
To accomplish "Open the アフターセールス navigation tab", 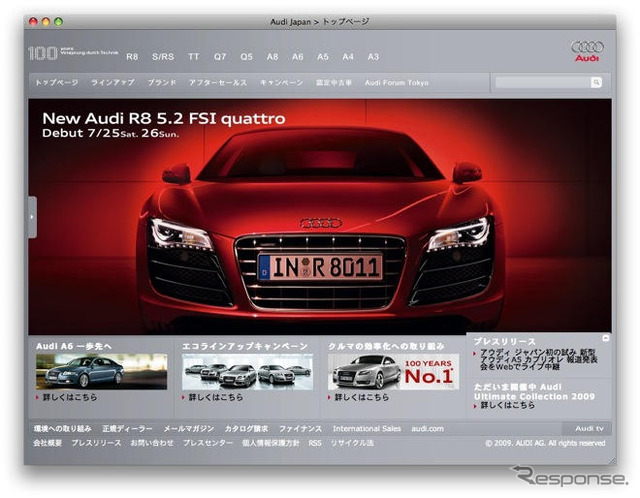I will (218, 82).
